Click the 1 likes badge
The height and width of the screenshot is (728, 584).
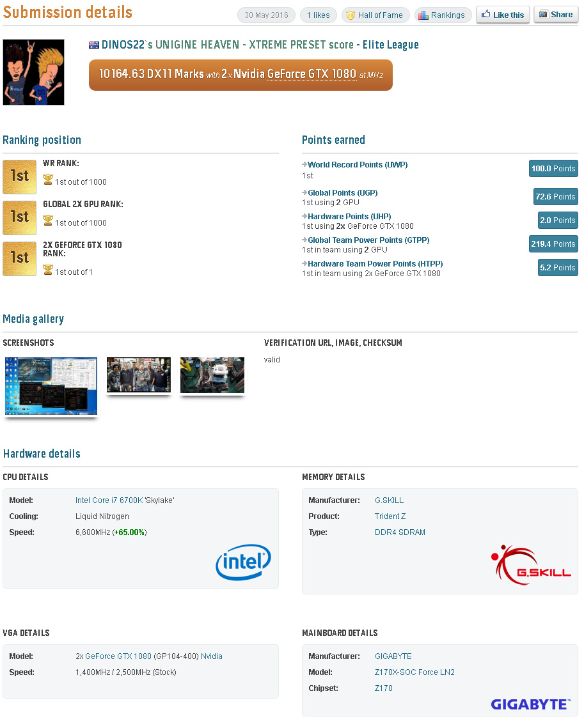319,15
